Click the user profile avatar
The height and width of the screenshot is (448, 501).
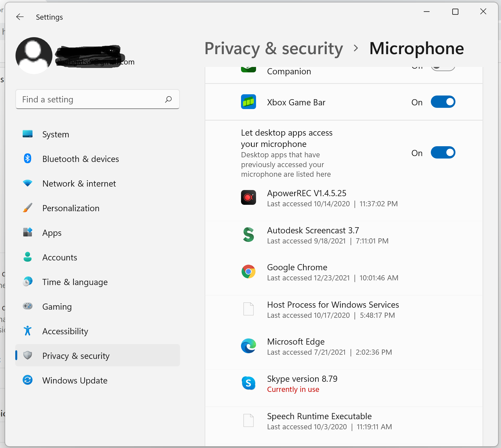click(x=34, y=56)
